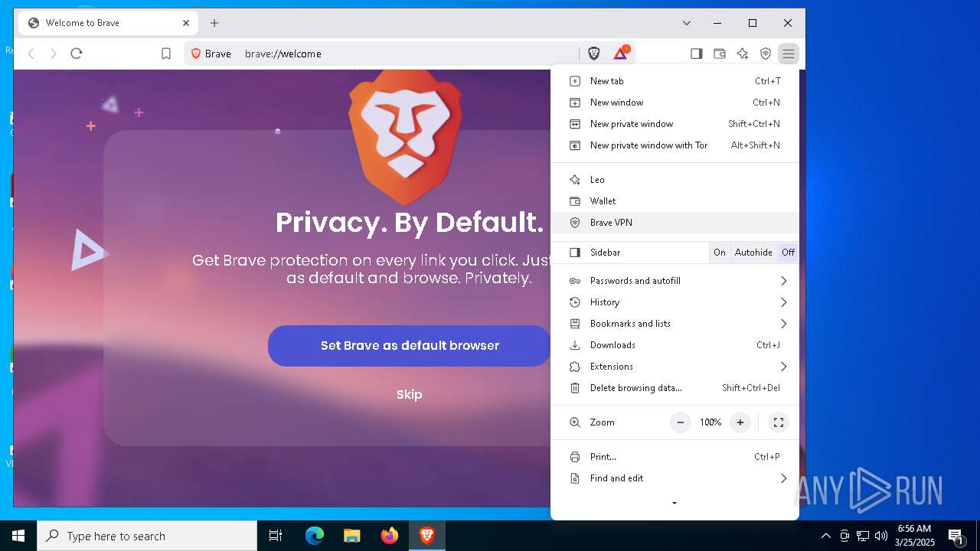The image size is (980, 551).
Task: Click the taskbar search box
Action: (x=147, y=536)
